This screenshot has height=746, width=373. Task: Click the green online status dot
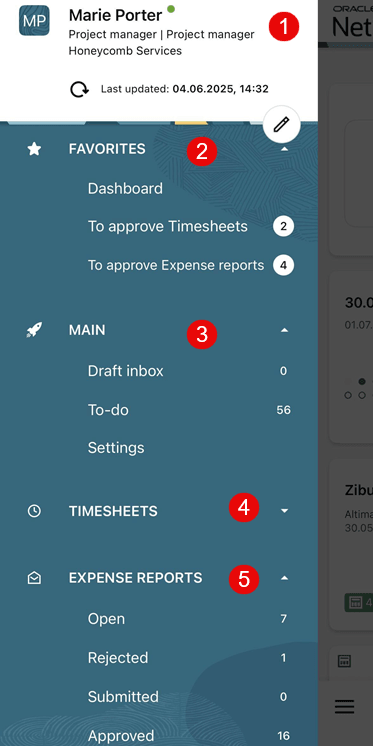[x=171, y=9]
